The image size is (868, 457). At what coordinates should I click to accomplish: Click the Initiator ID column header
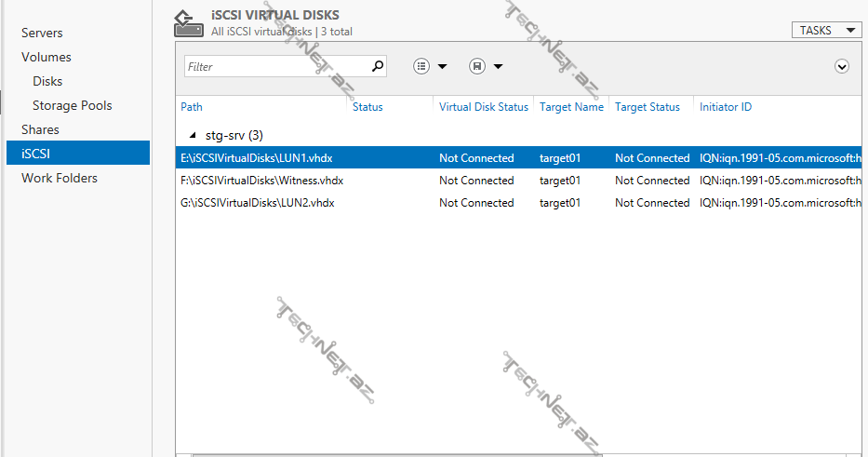coord(726,107)
